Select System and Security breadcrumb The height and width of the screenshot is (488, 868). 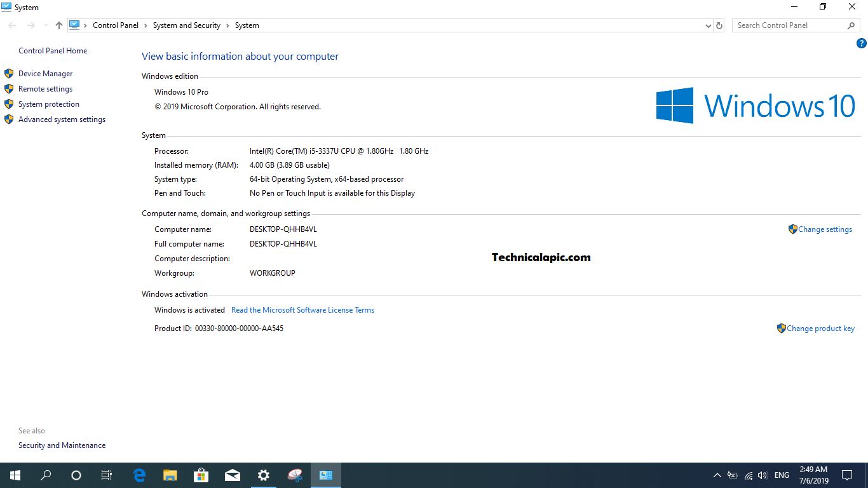point(187,25)
